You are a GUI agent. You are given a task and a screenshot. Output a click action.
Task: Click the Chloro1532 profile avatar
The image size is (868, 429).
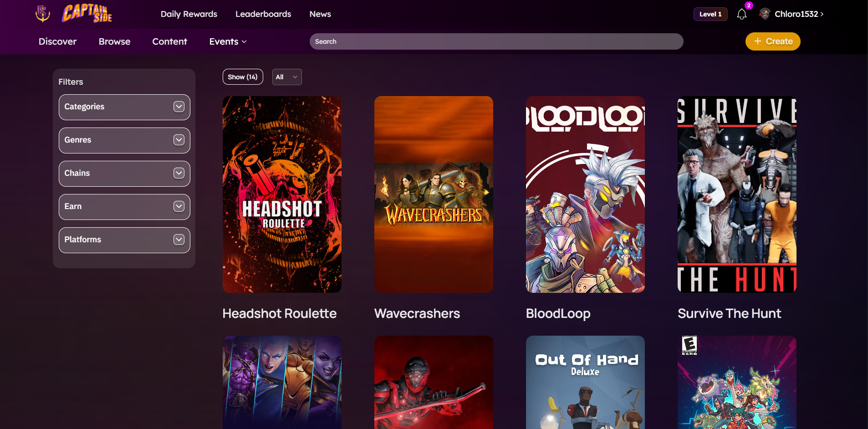pyautogui.click(x=765, y=14)
